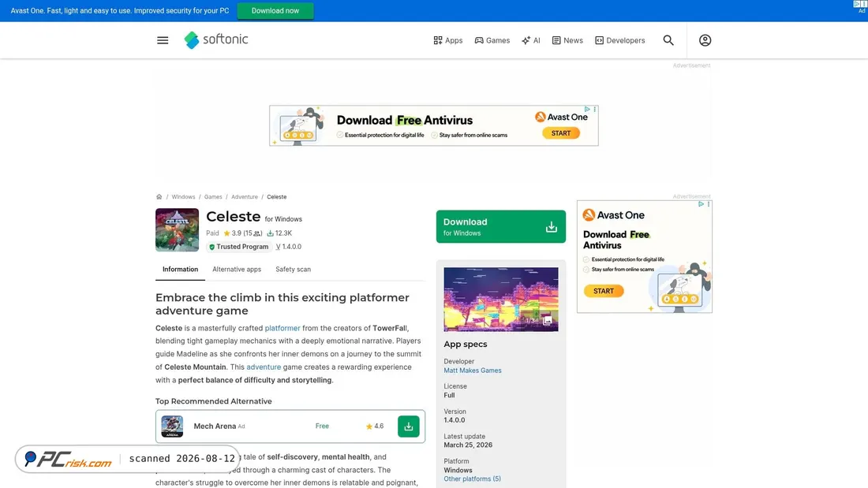Open Mech Arena alternative name

point(215,426)
